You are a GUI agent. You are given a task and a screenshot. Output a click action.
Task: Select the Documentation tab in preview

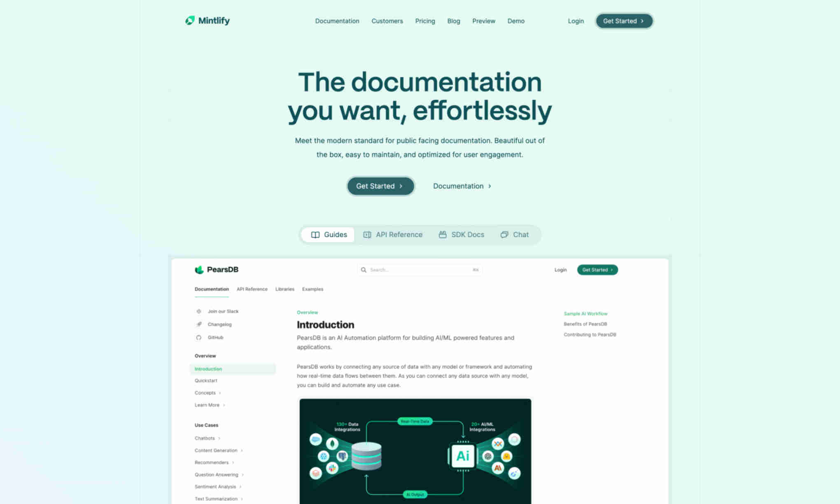tap(211, 289)
